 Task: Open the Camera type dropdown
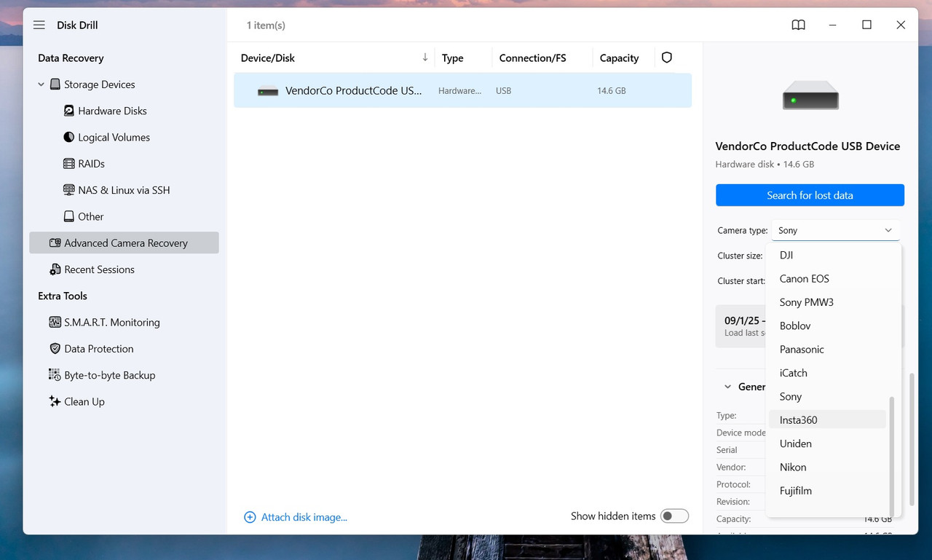point(836,230)
